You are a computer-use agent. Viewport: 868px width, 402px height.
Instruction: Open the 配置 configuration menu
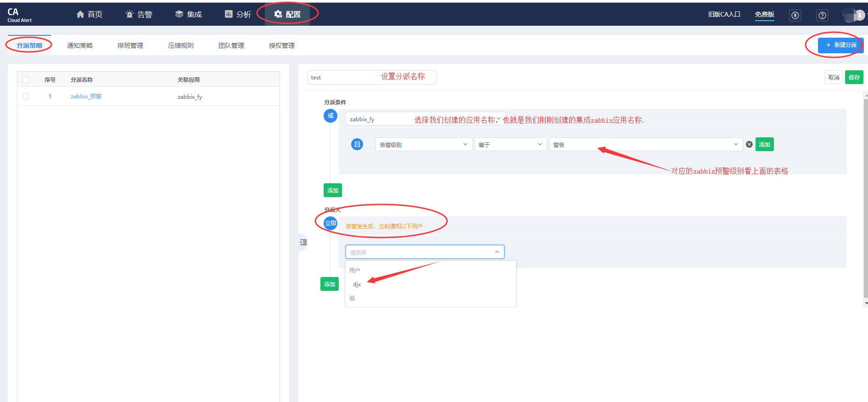(x=287, y=14)
